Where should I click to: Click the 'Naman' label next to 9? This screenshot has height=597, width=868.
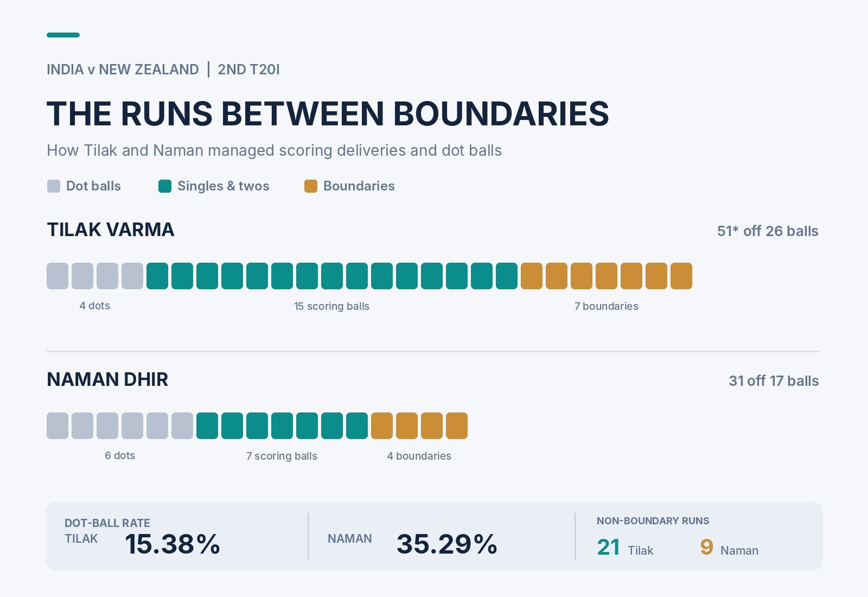(739, 550)
